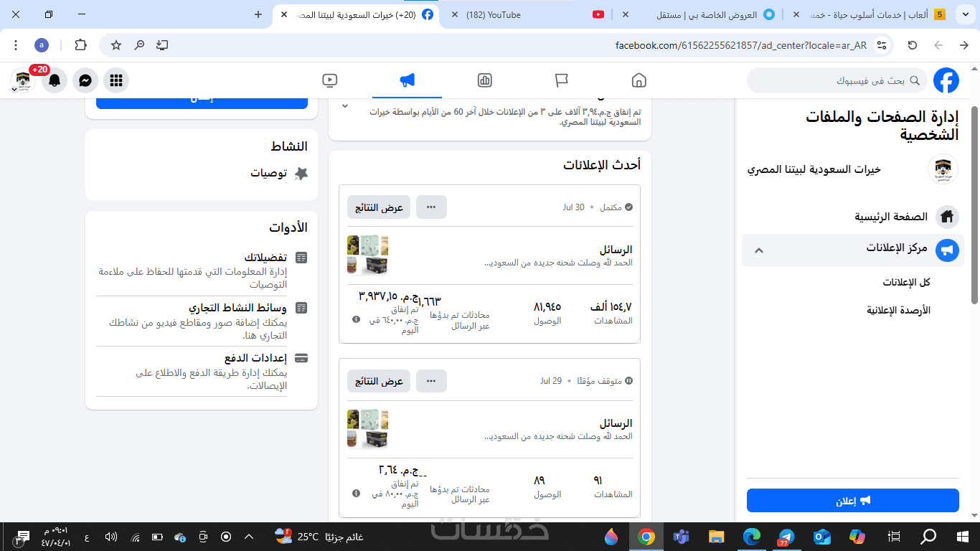Click the spend info icon on Jul 29 ad
The width and height of the screenshot is (980, 551).
coord(357,494)
